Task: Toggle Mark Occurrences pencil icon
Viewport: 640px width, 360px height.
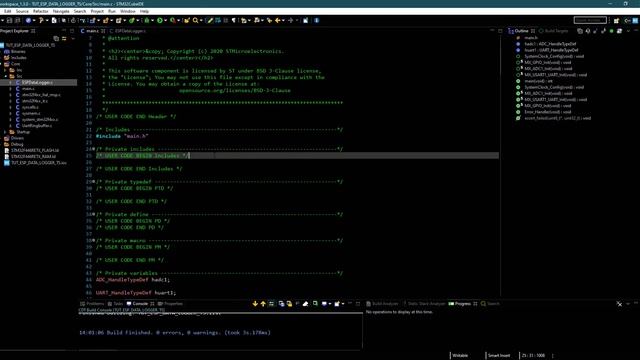Action: click(210, 20)
